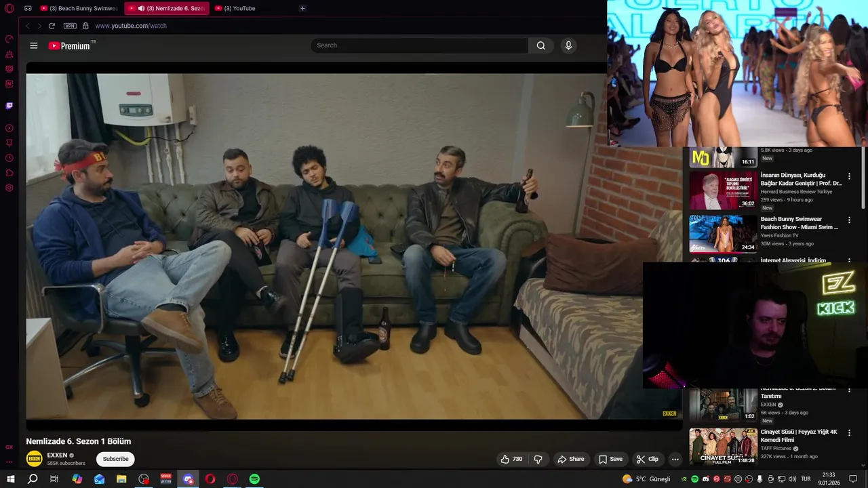Reload the current YouTube page

(x=52, y=26)
